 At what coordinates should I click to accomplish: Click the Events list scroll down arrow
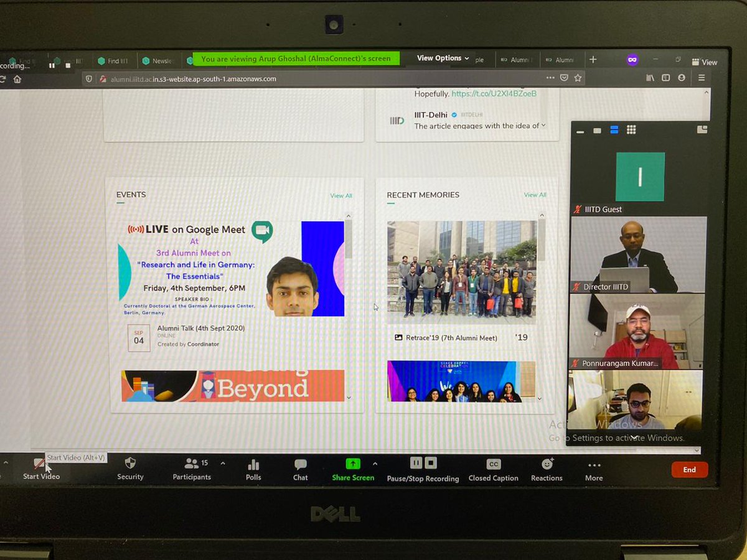click(349, 398)
